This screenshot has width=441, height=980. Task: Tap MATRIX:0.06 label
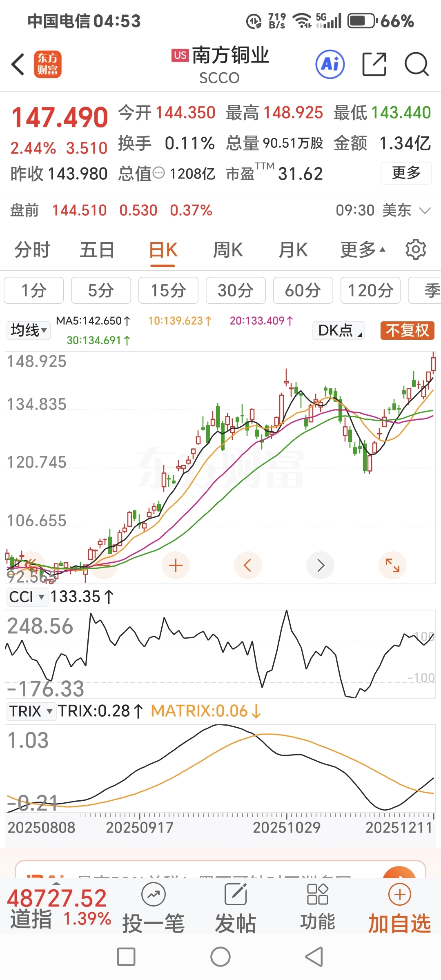point(206,711)
